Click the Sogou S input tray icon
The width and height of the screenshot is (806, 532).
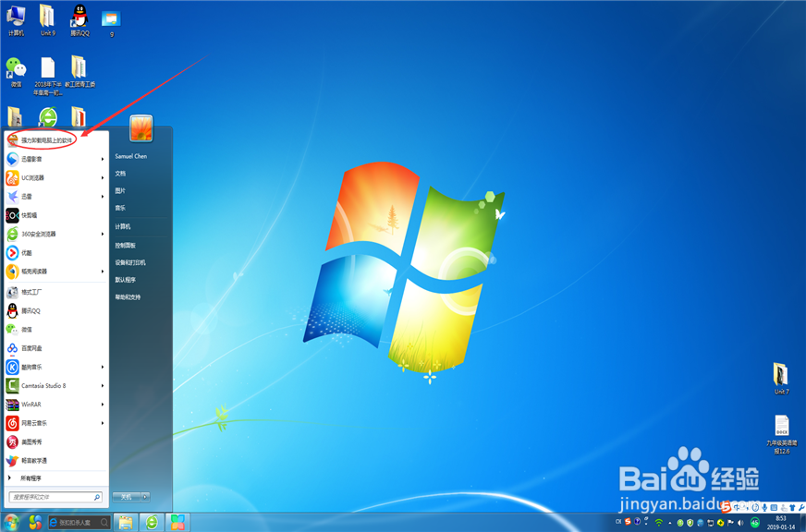627,522
